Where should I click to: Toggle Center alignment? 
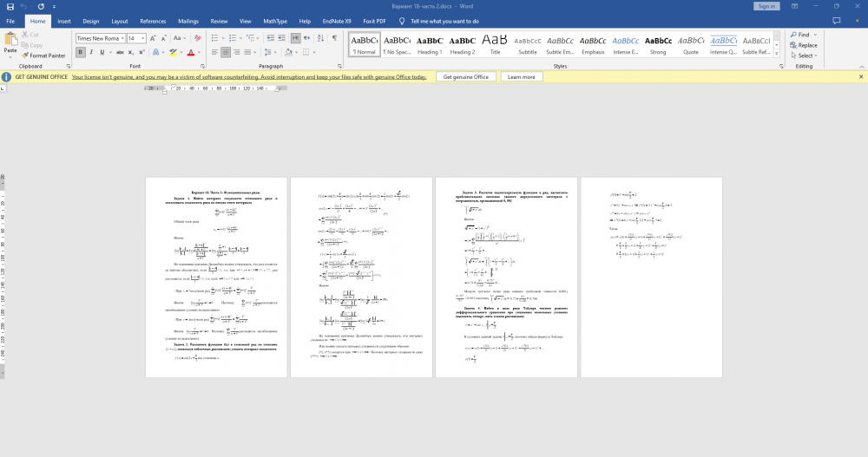(x=226, y=52)
